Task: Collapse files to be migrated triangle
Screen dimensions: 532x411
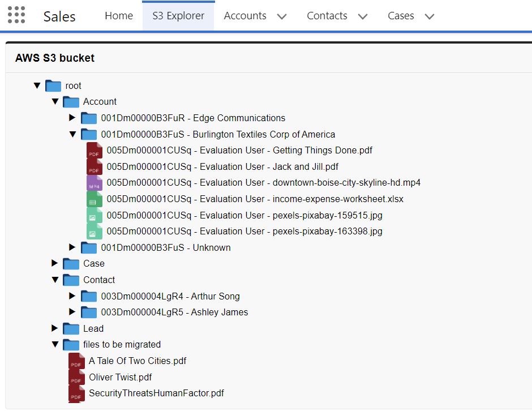Action: [55, 344]
